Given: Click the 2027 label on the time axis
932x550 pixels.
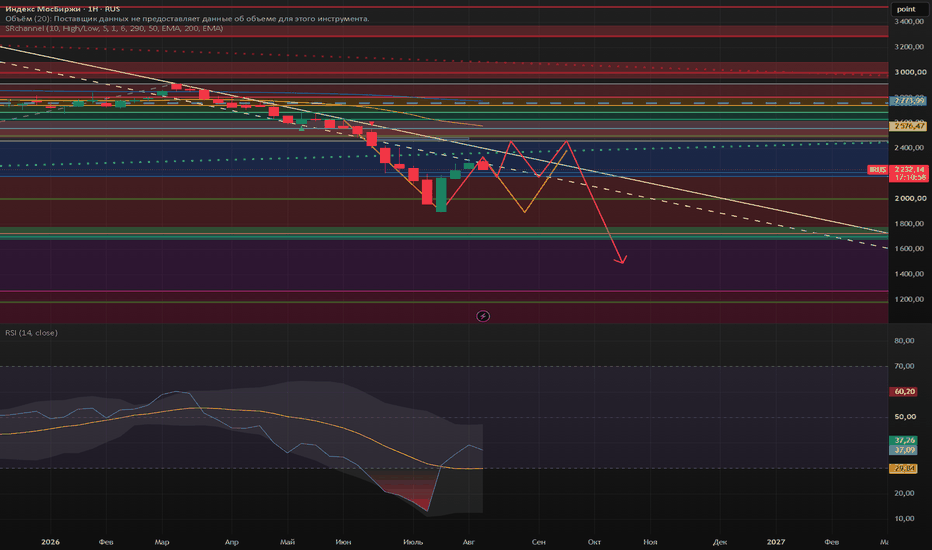Looking at the screenshot, I should point(776,542).
